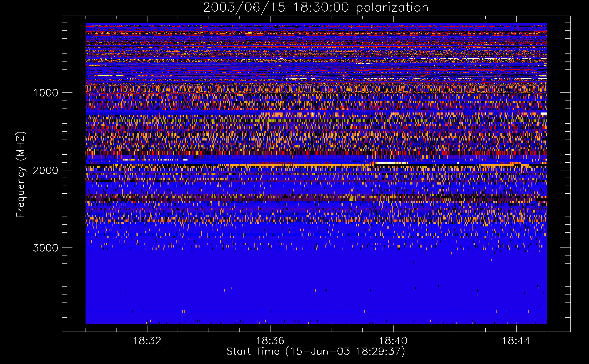Click the 1000 frequency tick label
The height and width of the screenshot is (364, 589).
coord(46,93)
